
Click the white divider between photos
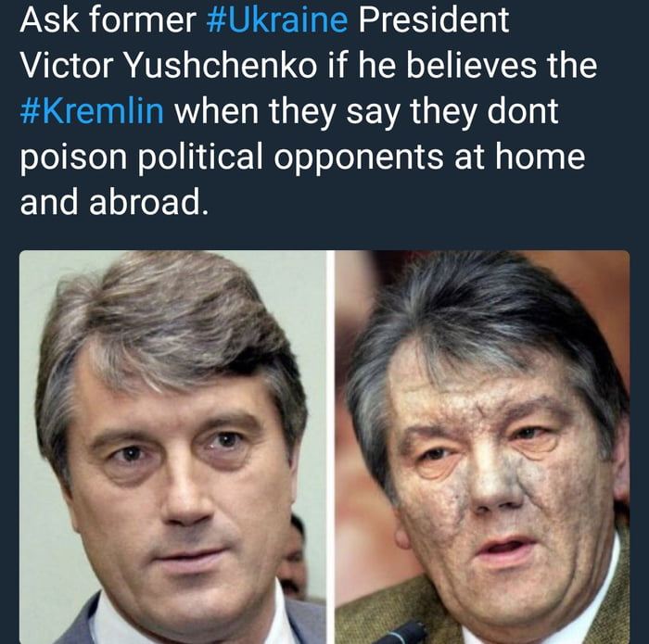pyautogui.click(x=330, y=447)
